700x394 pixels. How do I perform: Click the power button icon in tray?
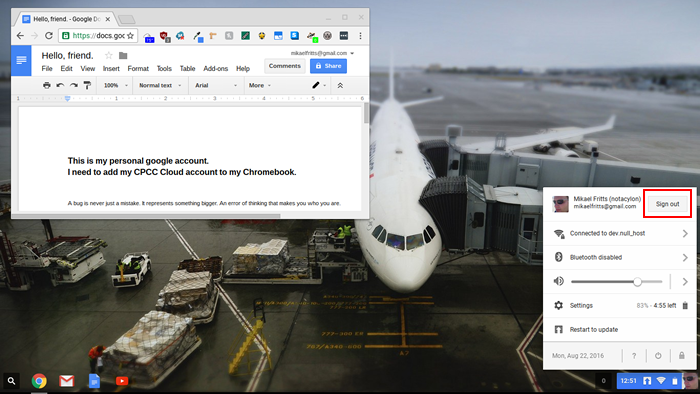pos(658,356)
